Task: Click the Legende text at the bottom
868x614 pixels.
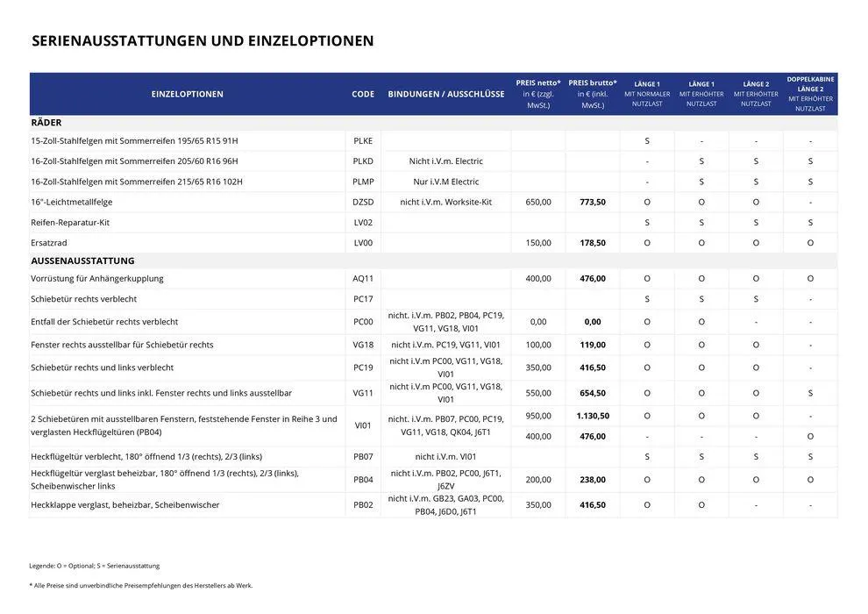Action: pos(95,565)
